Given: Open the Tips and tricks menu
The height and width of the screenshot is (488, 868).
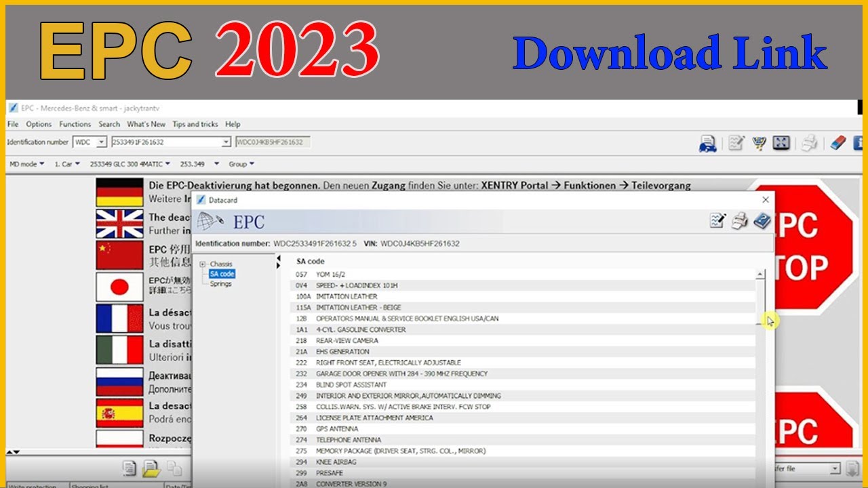Looking at the screenshot, I should (x=195, y=124).
